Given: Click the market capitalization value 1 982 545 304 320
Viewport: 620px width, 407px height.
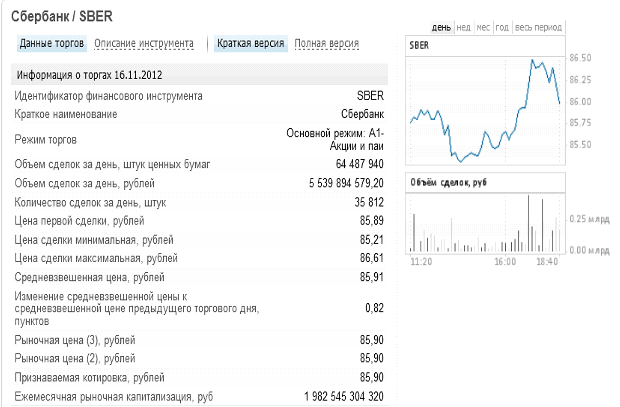Looking at the screenshot, I should 344,397.
